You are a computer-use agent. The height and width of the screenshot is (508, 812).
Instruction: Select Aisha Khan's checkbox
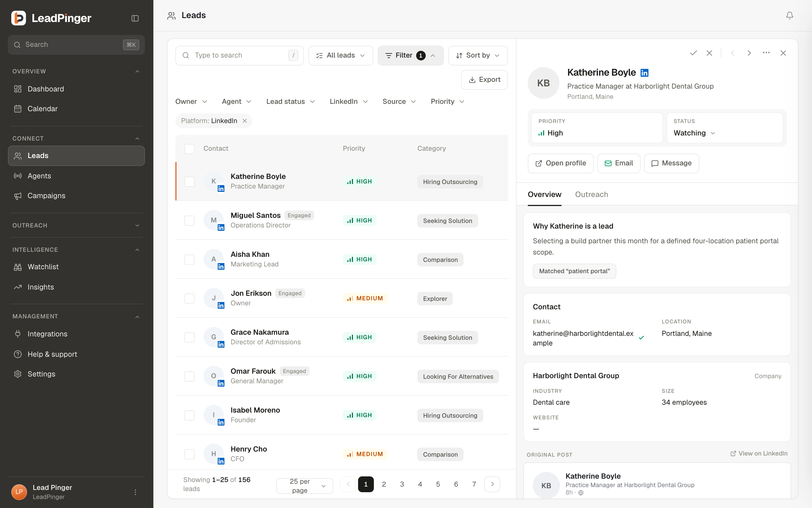coord(189,260)
